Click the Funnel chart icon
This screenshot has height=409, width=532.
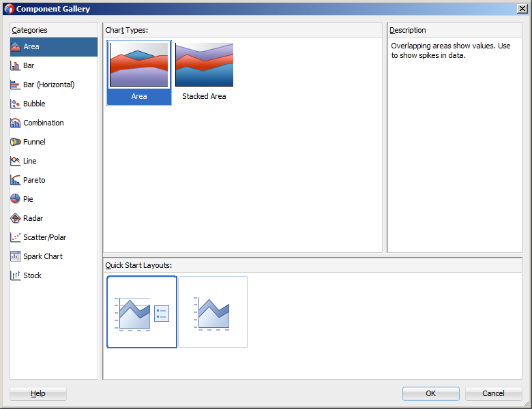pos(16,142)
